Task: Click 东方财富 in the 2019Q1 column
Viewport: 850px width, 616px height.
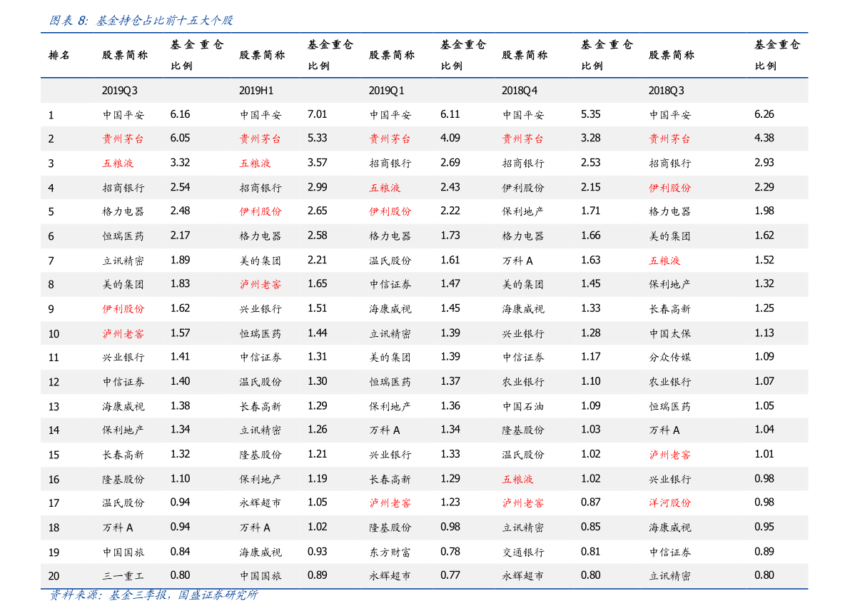Action: [x=390, y=552]
